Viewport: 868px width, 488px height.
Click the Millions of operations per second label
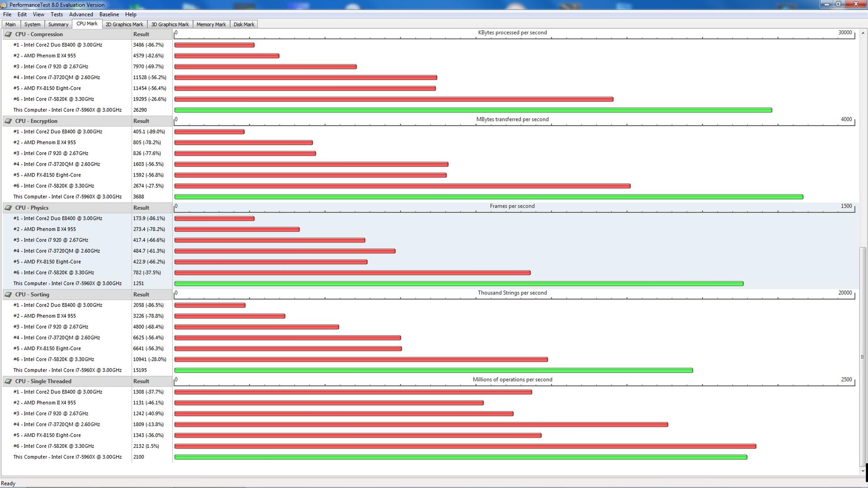(x=512, y=380)
